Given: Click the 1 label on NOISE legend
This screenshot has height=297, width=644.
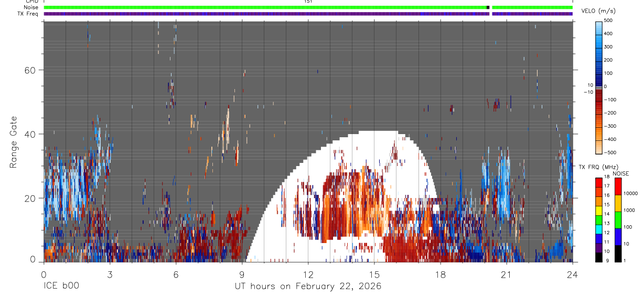Looking at the screenshot, I should click(x=625, y=260).
